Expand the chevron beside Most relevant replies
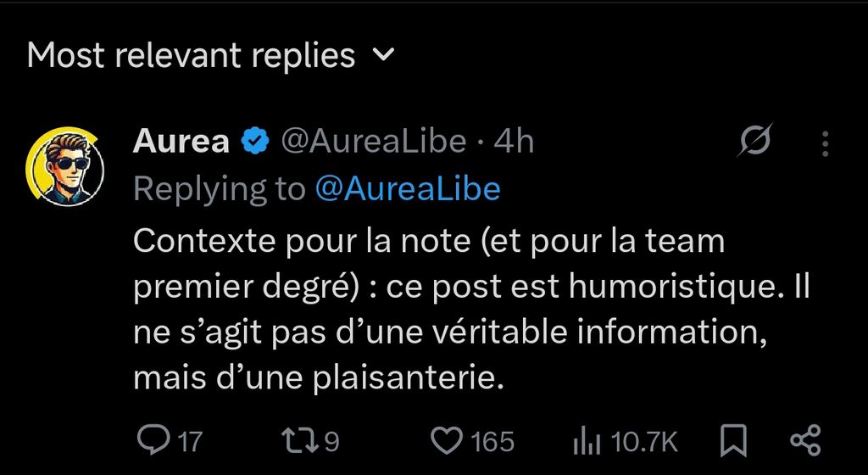Viewport: 868px width, 475px height. (384, 56)
